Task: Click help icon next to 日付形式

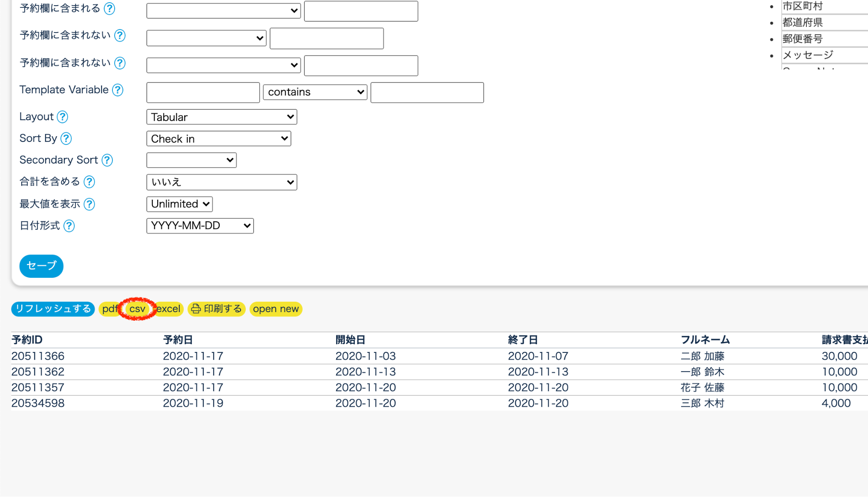Action: 69,226
